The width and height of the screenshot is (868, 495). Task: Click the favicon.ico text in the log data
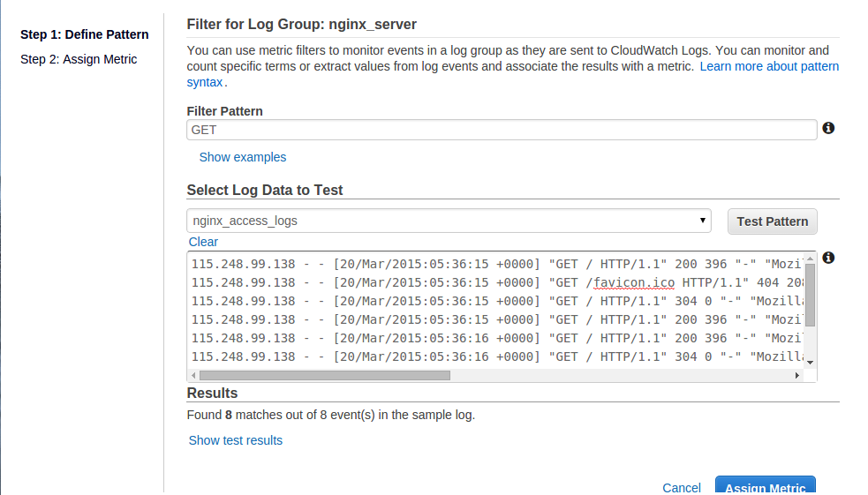coord(634,282)
